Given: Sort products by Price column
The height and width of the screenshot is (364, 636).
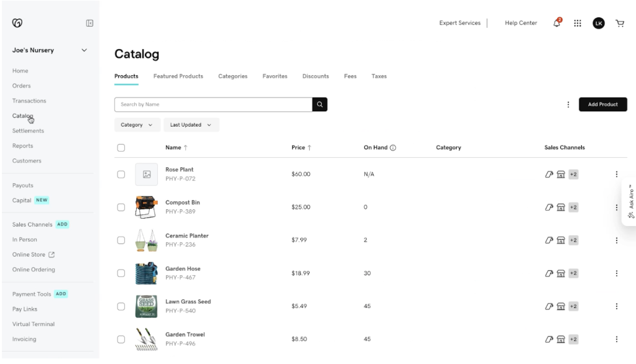Looking at the screenshot, I should point(302,148).
